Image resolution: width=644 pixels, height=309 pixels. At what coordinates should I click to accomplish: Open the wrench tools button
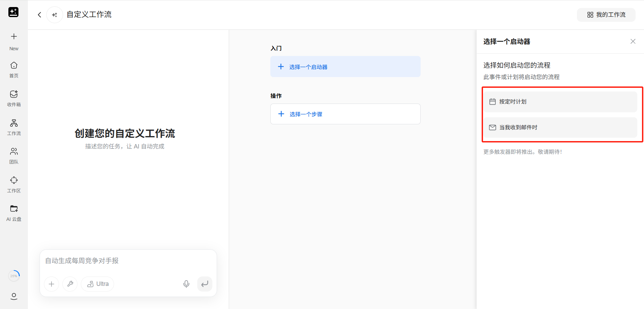tap(70, 284)
